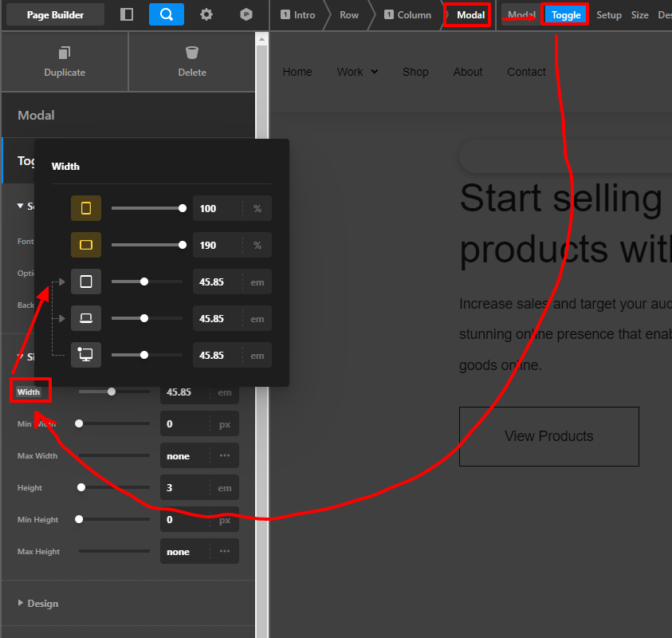
Task: Select the portrait phone breakpoint icon
Action: [86, 208]
